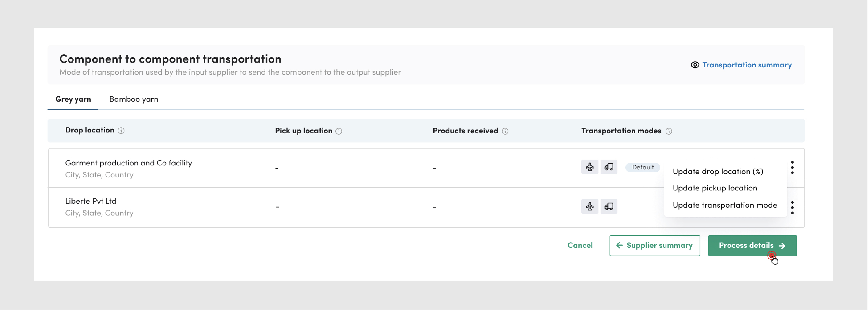This screenshot has width=868, height=310.
Task: Select Update transportation mode option
Action: 725,205
